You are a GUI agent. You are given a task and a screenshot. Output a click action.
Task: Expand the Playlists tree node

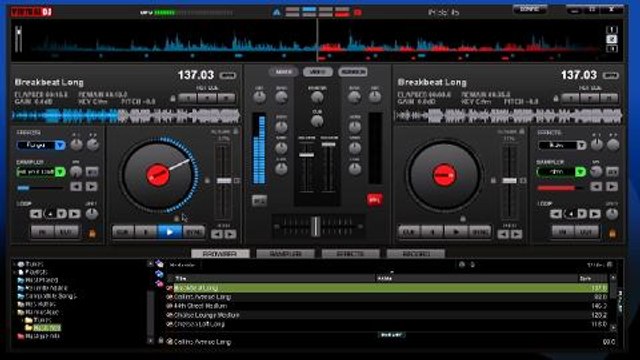tap(15, 272)
